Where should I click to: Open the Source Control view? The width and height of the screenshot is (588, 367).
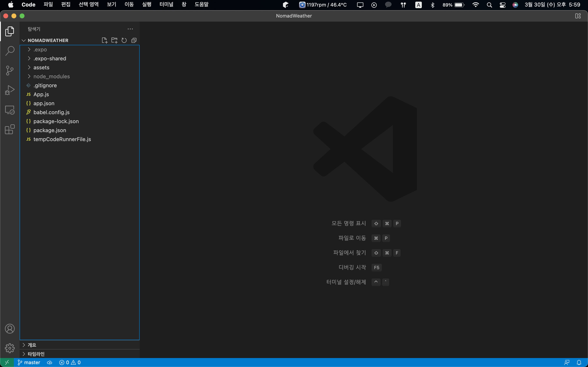(10, 70)
